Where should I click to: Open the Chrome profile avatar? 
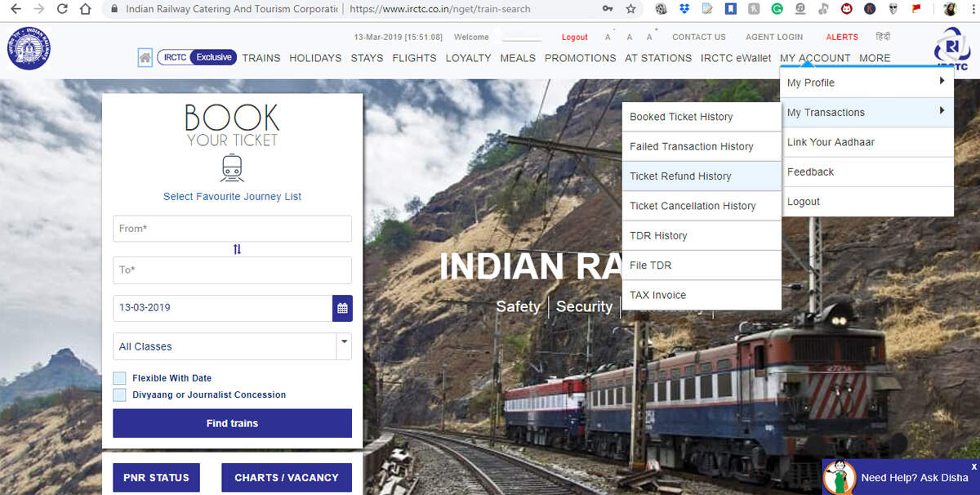(950, 9)
